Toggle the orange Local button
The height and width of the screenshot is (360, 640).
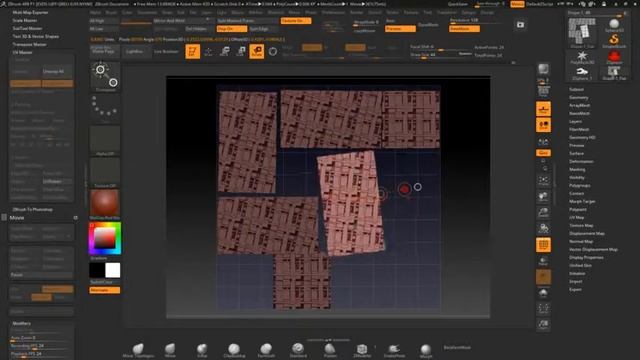click(x=543, y=125)
